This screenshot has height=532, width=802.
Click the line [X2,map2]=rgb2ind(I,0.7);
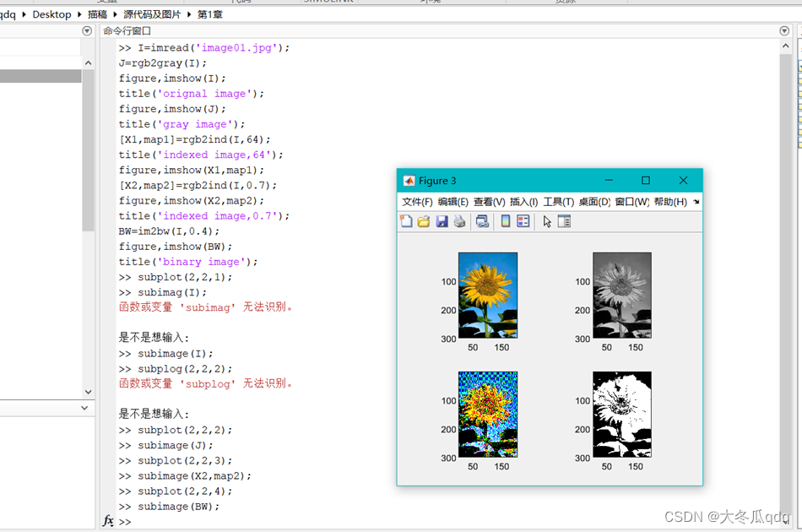point(198,185)
